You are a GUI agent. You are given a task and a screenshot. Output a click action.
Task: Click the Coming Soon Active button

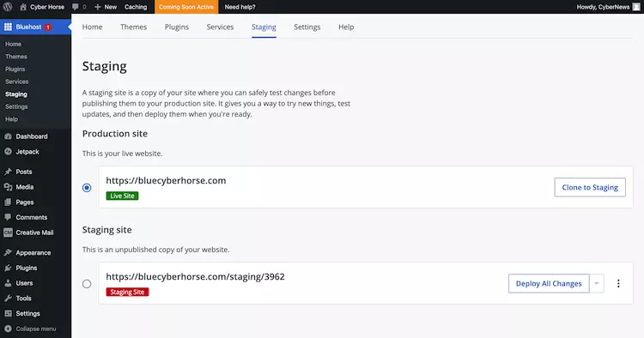coord(186,7)
